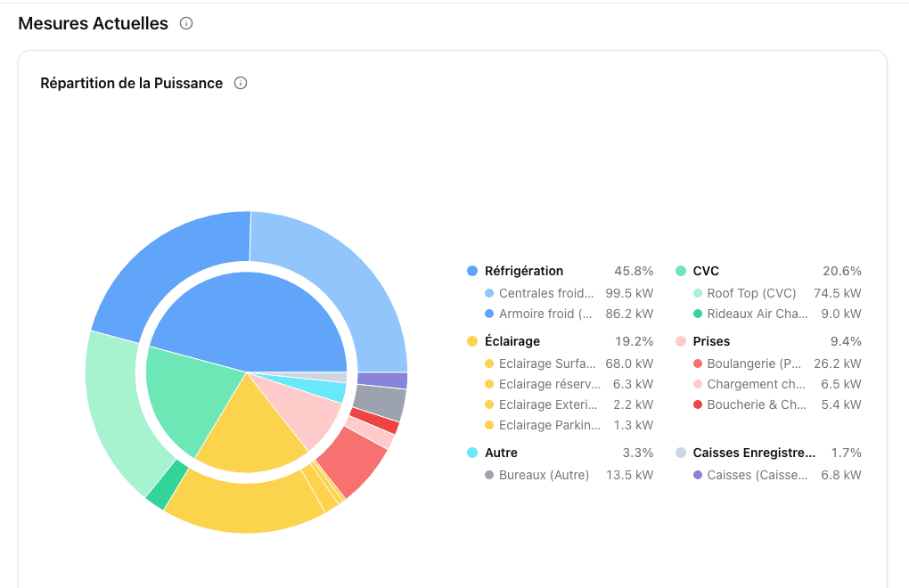
Task: Click the blue Réfrigération legend dot
Action: click(x=471, y=271)
